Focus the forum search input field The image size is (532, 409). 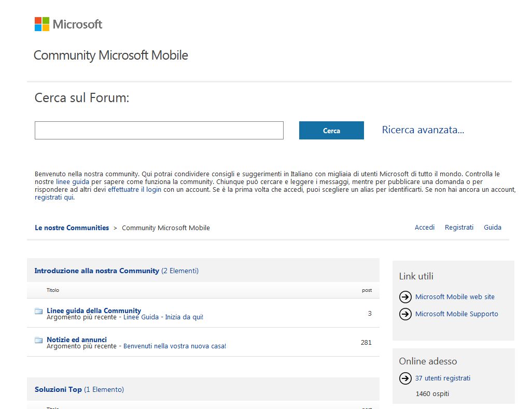click(159, 130)
